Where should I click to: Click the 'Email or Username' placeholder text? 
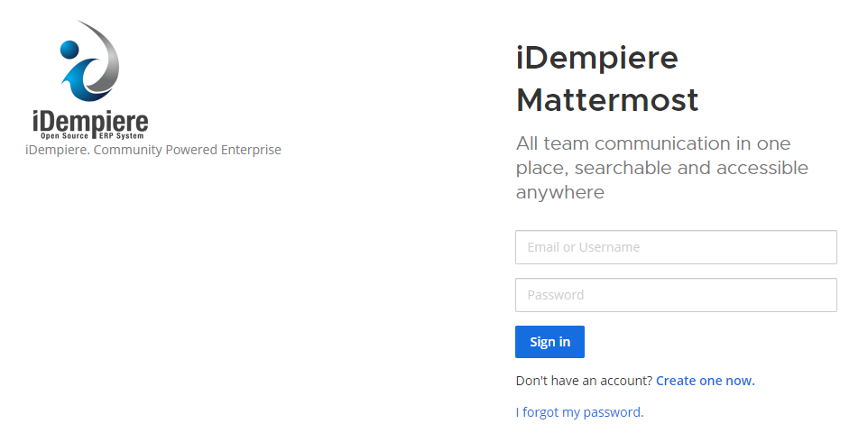[584, 247]
